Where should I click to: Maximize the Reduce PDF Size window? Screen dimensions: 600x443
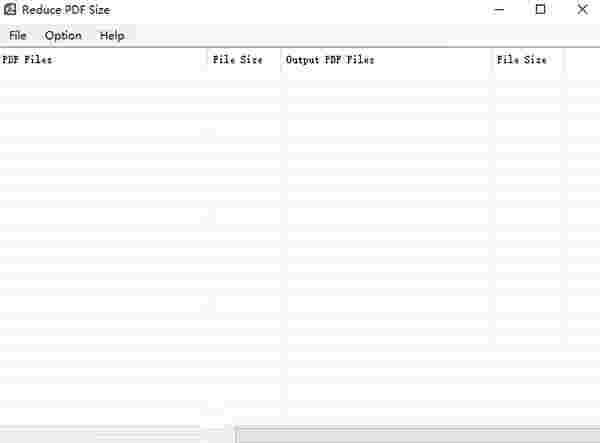(540, 10)
